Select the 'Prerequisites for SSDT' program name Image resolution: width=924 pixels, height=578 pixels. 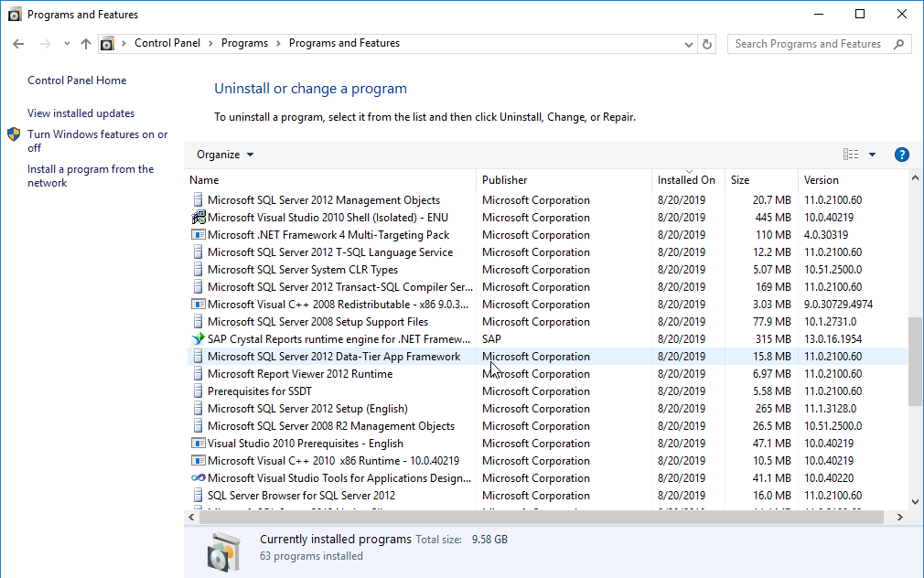click(x=259, y=391)
